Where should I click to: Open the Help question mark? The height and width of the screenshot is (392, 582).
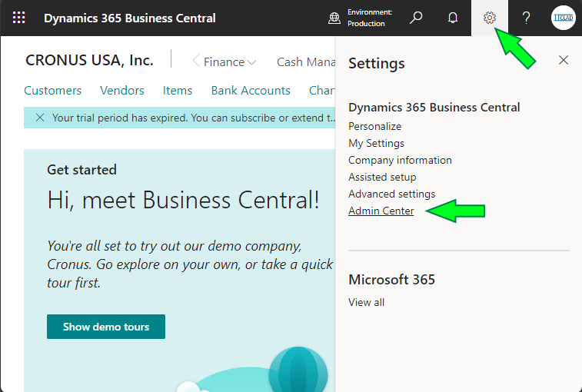526,18
